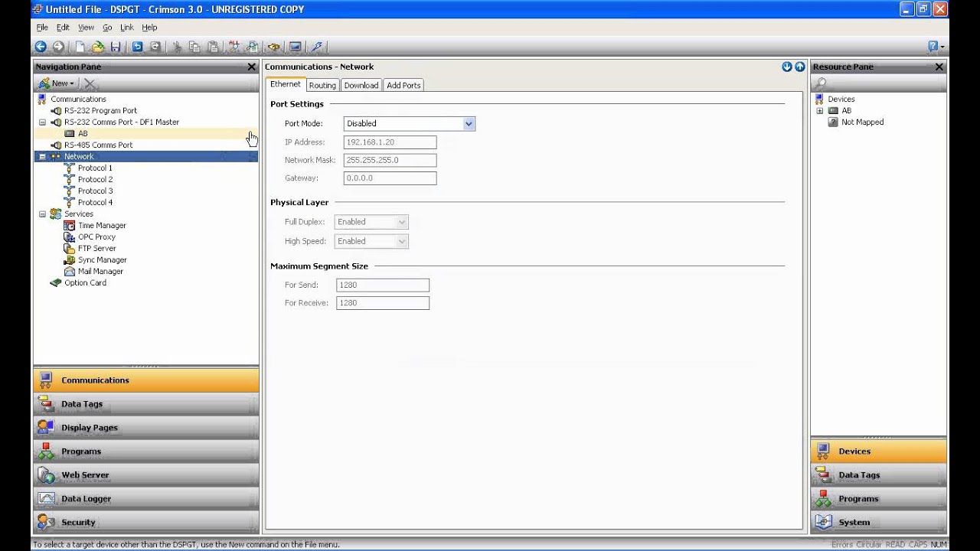Close the Resource Pane
The height and width of the screenshot is (551, 980).
(x=939, y=67)
